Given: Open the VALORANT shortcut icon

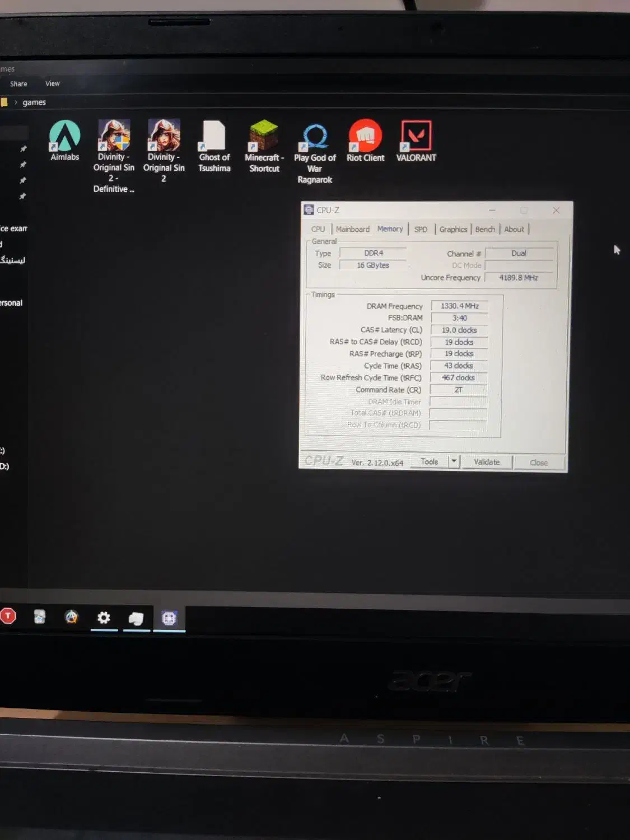Looking at the screenshot, I should pyautogui.click(x=416, y=137).
